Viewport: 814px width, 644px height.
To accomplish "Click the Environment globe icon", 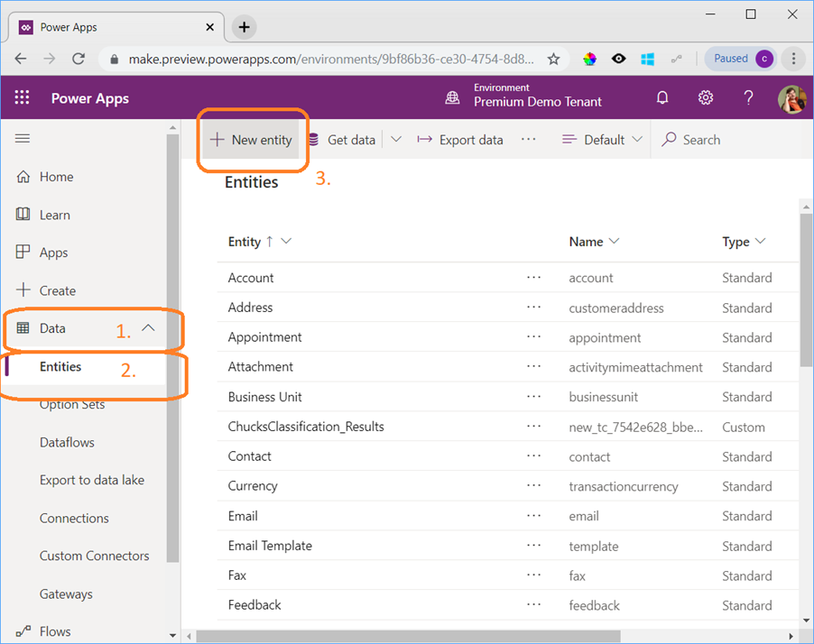I will pyautogui.click(x=452, y=97).
